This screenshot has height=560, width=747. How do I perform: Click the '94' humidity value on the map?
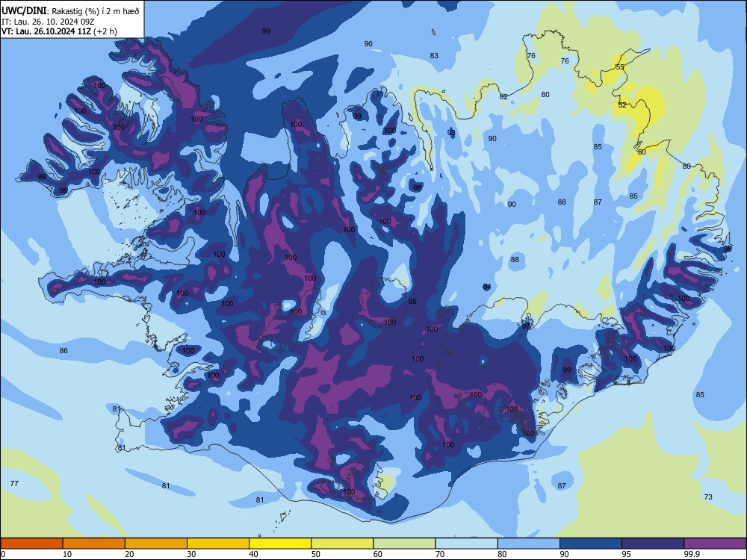pos(487,287)
